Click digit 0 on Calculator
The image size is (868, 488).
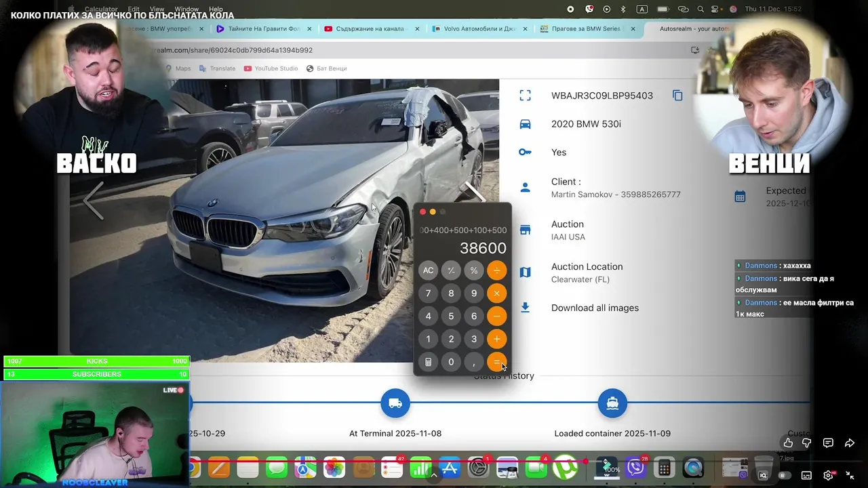451,362
